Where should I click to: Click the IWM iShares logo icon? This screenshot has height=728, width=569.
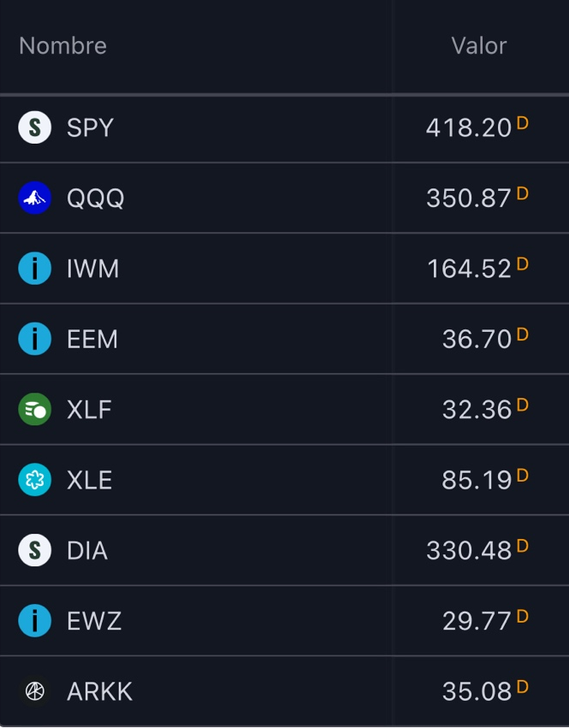tap(34, 269)
